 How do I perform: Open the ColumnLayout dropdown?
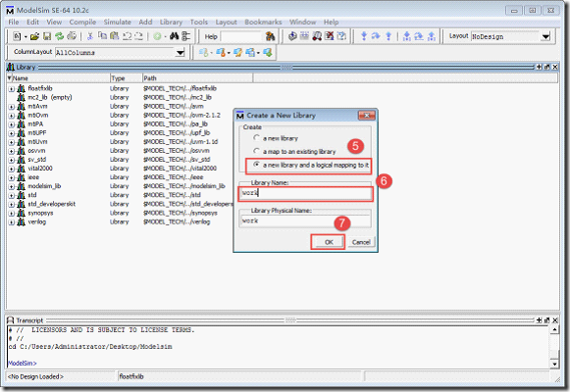click(180, 53)
